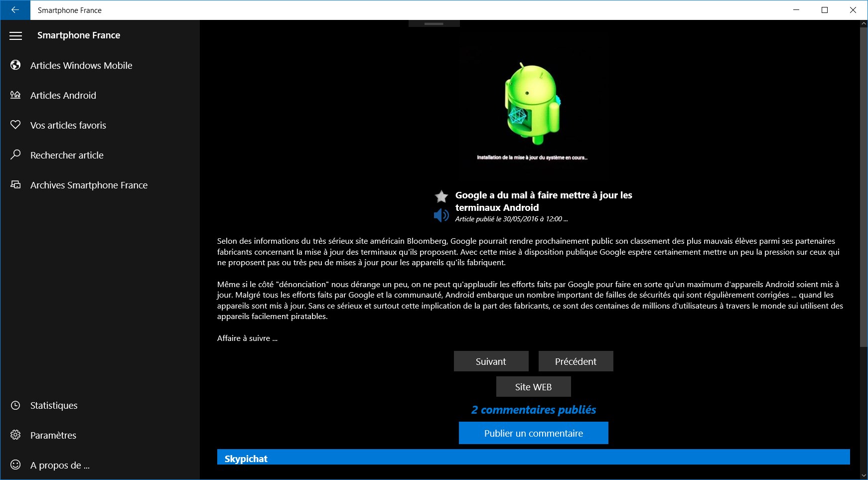Click the Précédent button
The height and width of the screenshot is (480, 868).
[576, 361]
